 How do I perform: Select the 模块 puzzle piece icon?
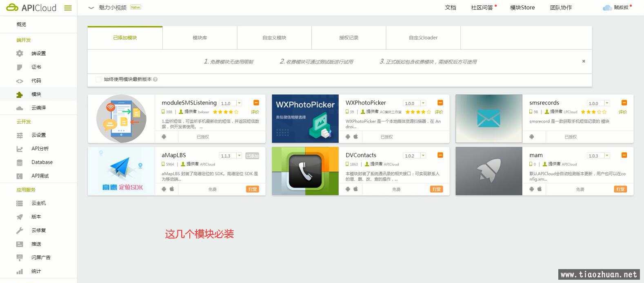click(20, 94)
